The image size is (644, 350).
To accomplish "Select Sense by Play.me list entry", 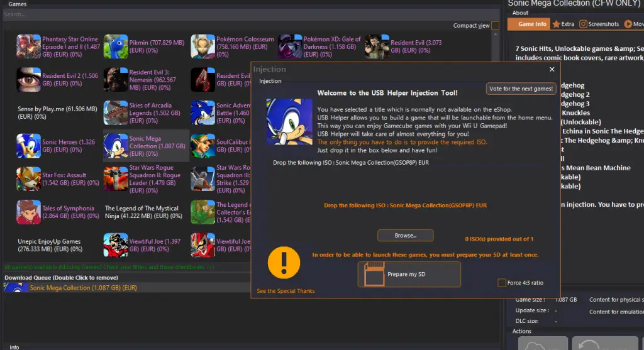I will [x=57, y=113].
